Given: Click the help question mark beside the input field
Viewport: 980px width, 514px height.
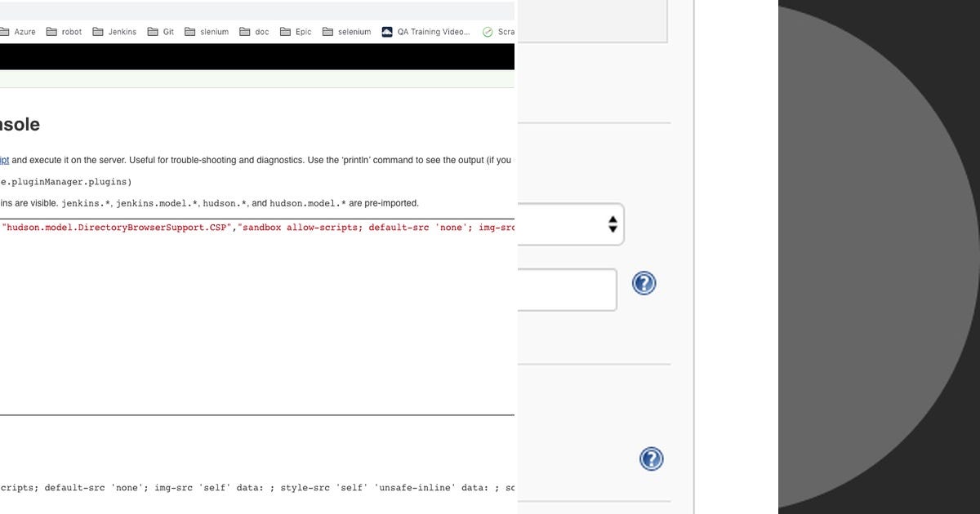Looking at the screenshot, I should pyautogui.click(x=644, y=283).
